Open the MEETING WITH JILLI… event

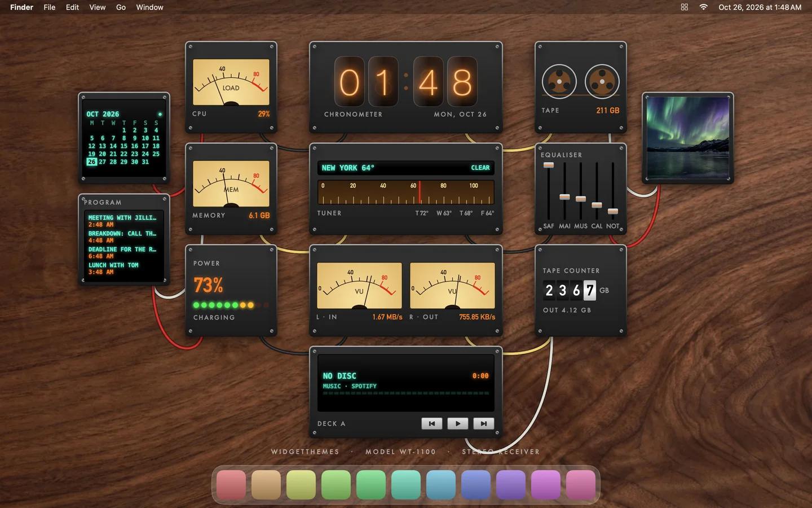(x=122, y=221)
